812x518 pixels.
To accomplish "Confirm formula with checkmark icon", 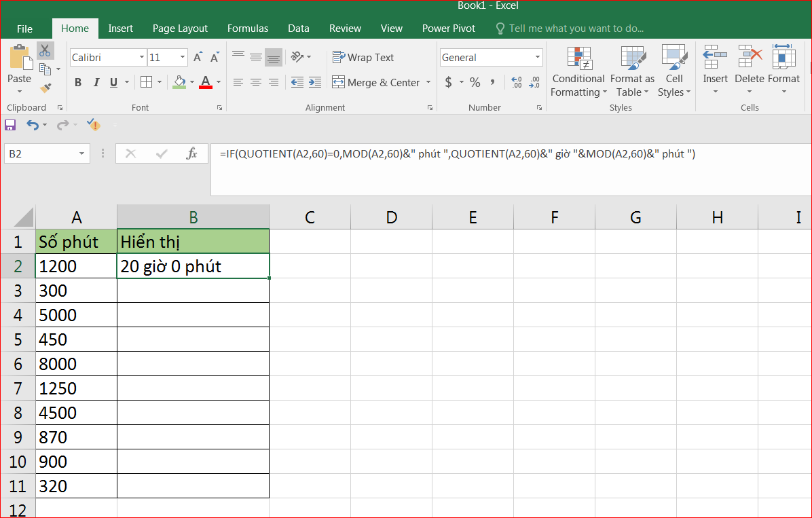I will click(162, 153).
